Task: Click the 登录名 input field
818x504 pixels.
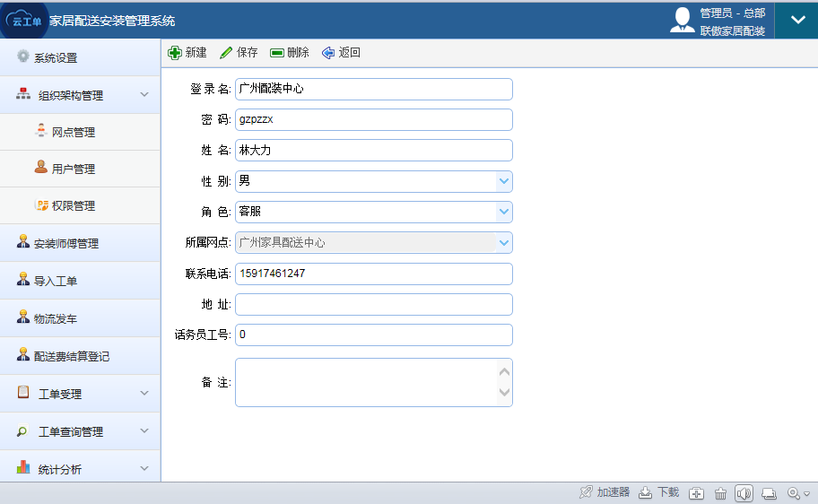Action: [x=373, y=89]
